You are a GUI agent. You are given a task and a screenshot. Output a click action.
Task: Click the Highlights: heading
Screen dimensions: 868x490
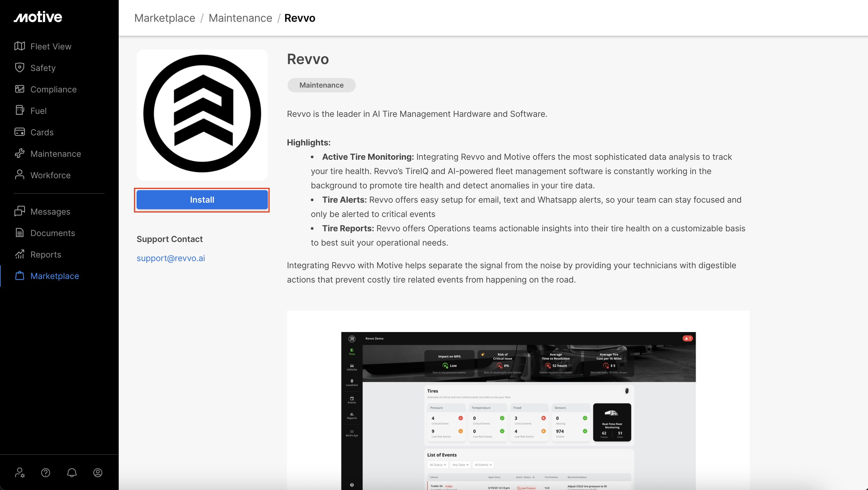(309, 142)
